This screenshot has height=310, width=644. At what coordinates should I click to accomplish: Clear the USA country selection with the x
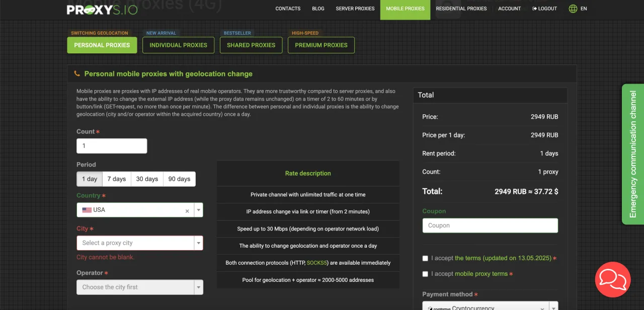pos(187,211)
